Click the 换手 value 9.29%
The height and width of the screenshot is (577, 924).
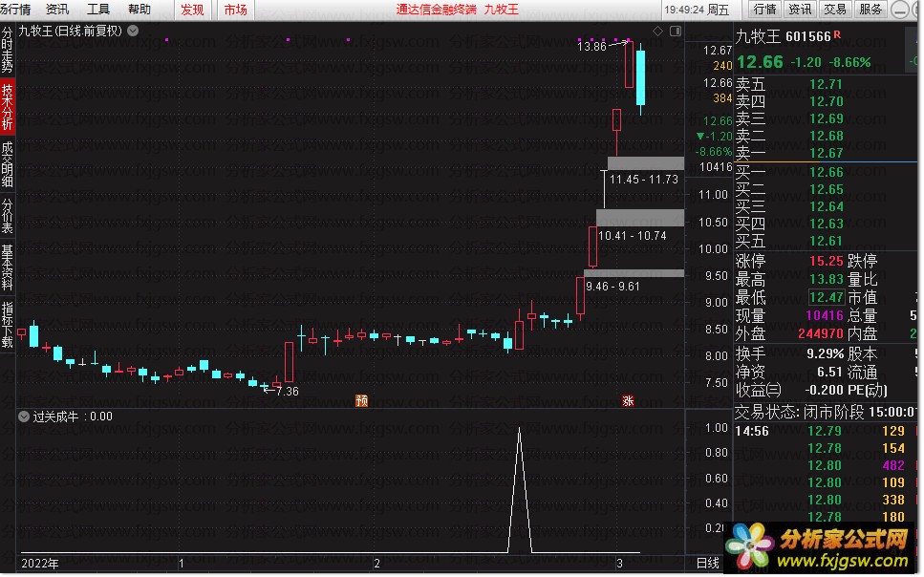[x=825, y=353]
